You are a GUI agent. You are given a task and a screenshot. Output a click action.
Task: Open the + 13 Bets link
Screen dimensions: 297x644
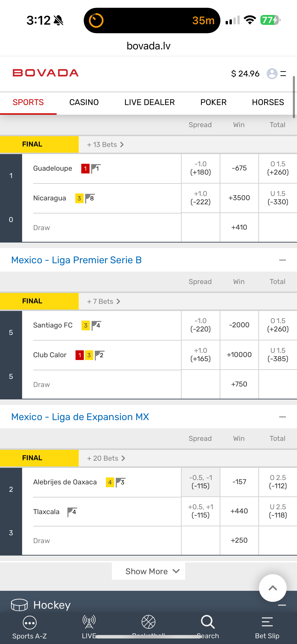[105, 145]
